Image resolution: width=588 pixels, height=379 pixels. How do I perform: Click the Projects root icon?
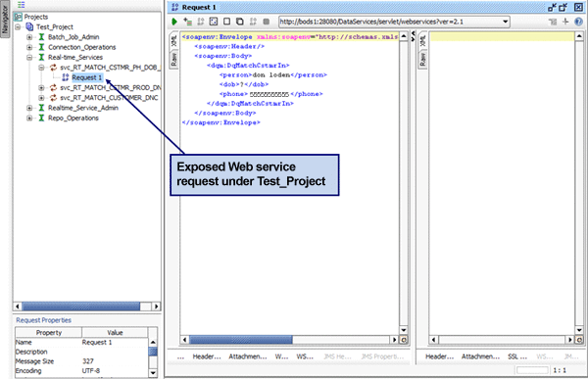(18, 17)
